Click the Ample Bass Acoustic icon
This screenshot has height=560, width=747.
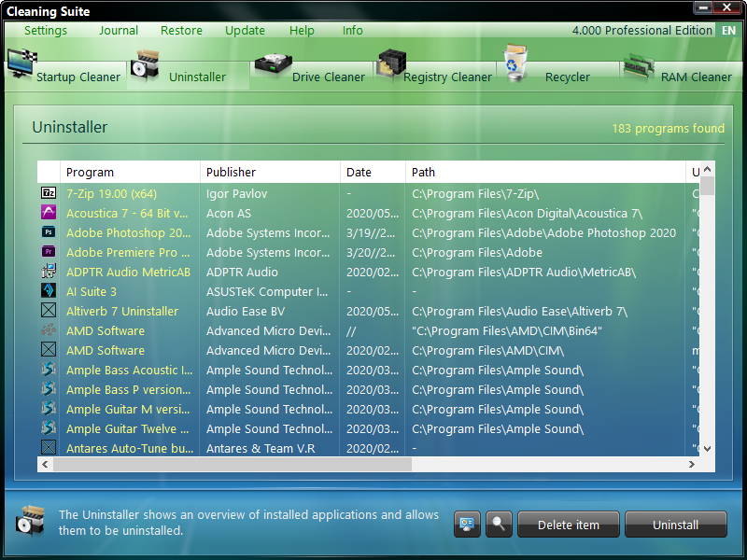pyautogui.click(x=49, y=369)
